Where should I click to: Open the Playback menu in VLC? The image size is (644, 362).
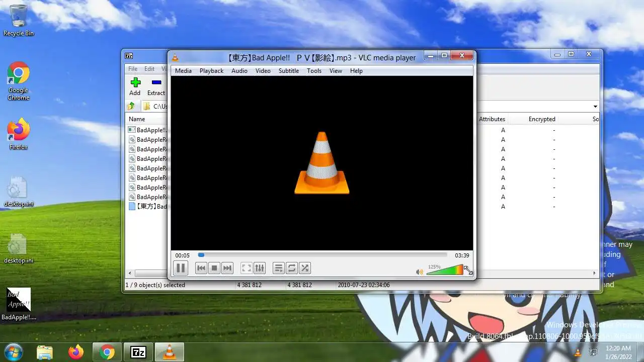(211, 71)
